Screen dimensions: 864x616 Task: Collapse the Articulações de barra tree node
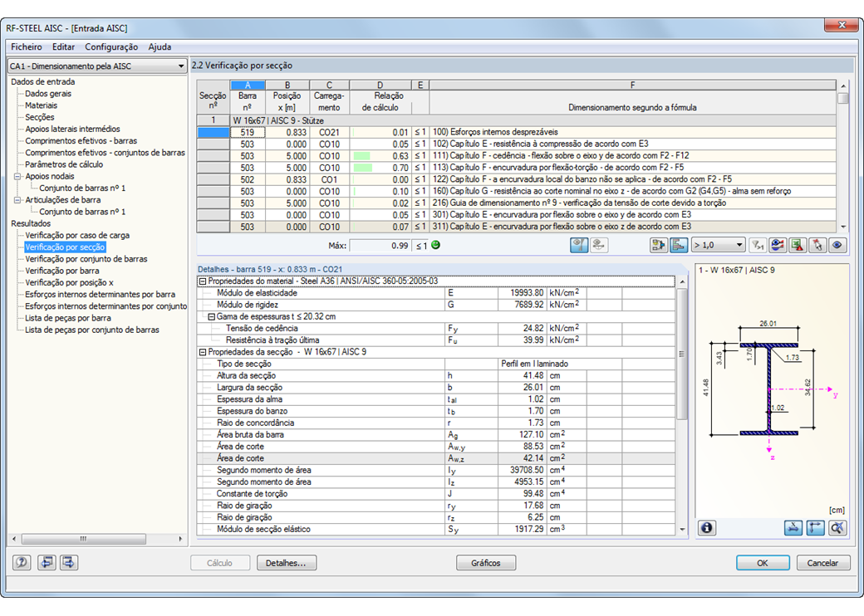tap(17, 200)
